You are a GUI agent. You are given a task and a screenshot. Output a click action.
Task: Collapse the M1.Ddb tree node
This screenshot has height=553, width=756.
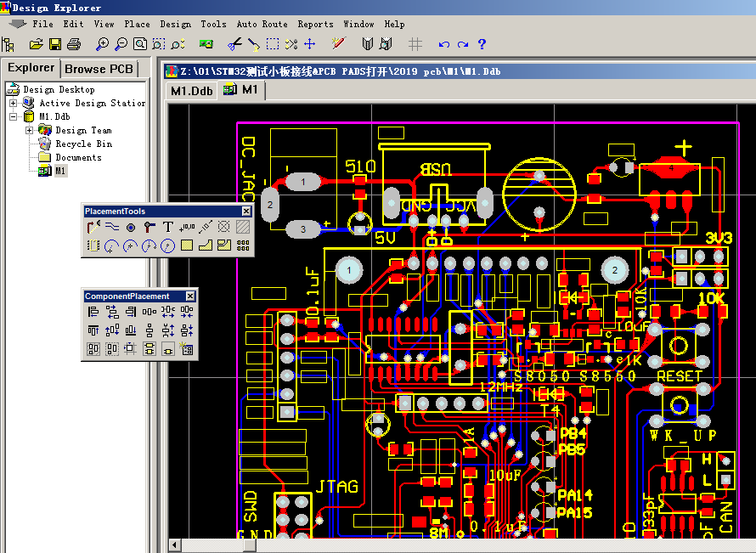[x=13, y=116]
